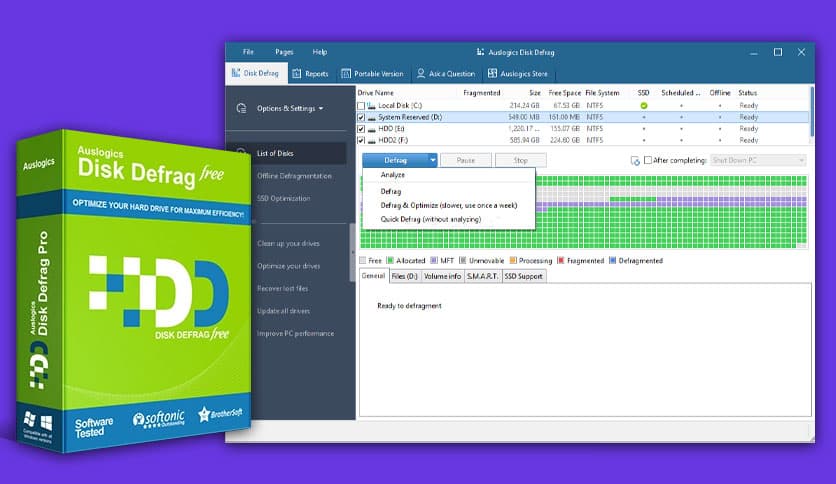This screenshot has height=484, width=836.
Task: Switch to the S.M.A.R.T. tab
Action: coord(483,276)
